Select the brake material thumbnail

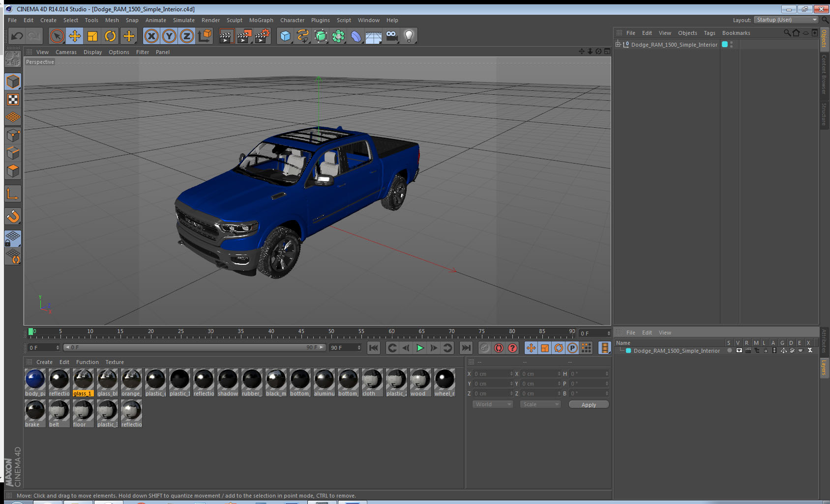coord(35,413)
